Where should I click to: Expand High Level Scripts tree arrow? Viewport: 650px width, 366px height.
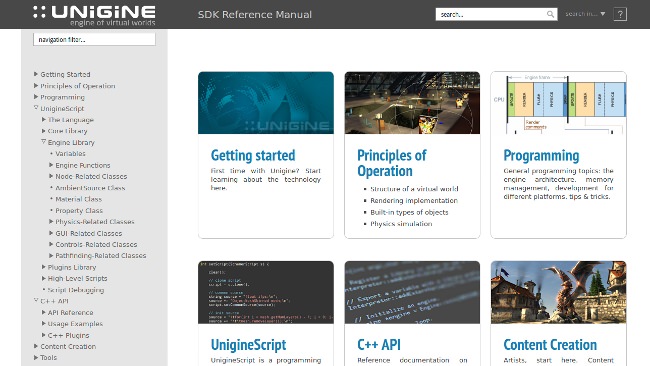coord(44,278)
